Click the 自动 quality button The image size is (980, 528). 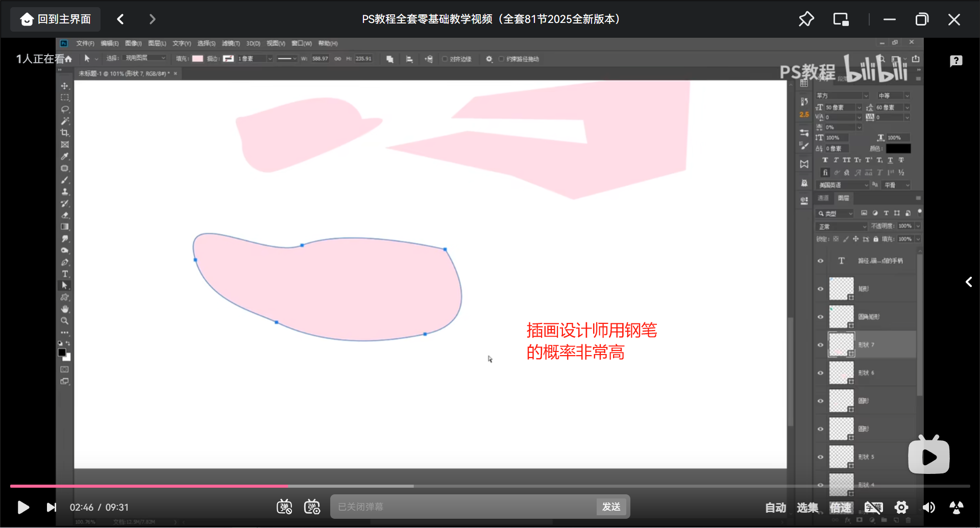pyautogui.click(x=775, y=508)
